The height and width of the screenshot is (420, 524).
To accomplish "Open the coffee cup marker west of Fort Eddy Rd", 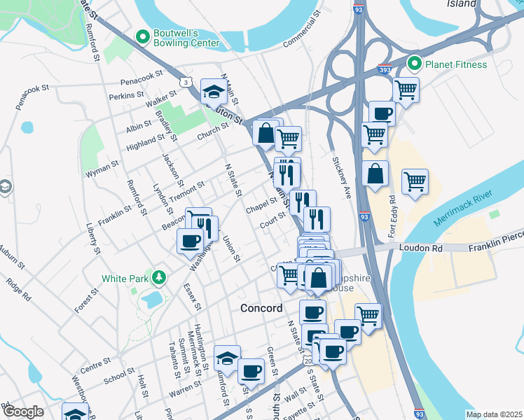I will point(382,114).
